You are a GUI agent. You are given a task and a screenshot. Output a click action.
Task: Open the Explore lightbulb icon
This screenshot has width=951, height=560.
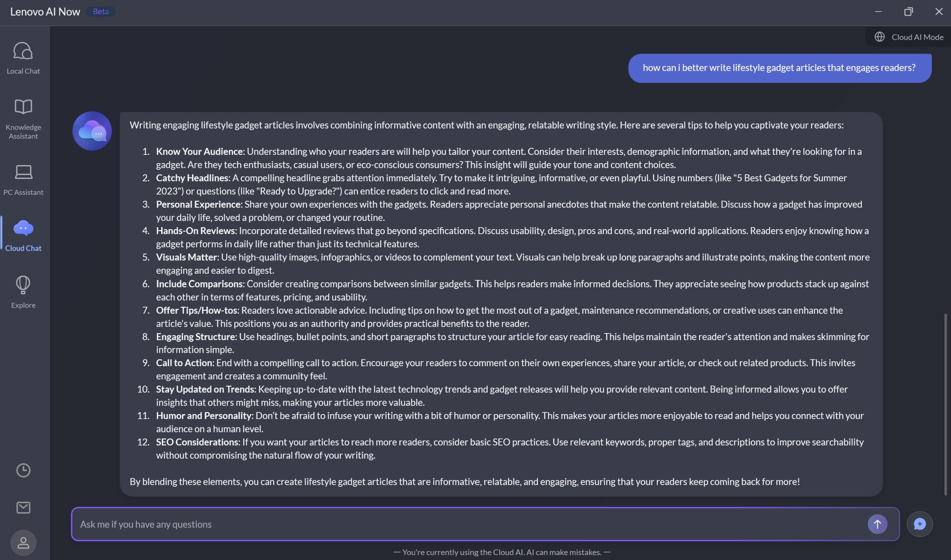click(23, 284)
